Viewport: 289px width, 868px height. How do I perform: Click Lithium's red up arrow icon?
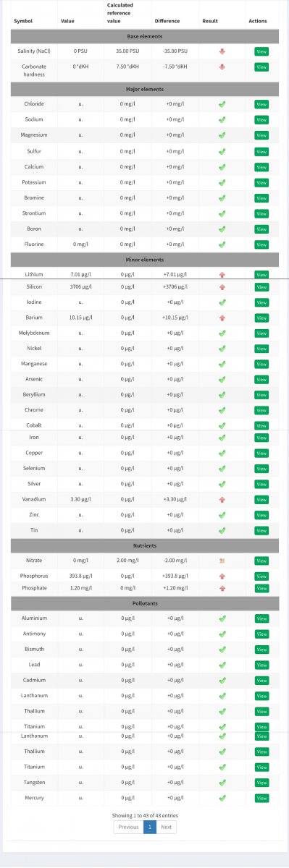pos(222,275)
